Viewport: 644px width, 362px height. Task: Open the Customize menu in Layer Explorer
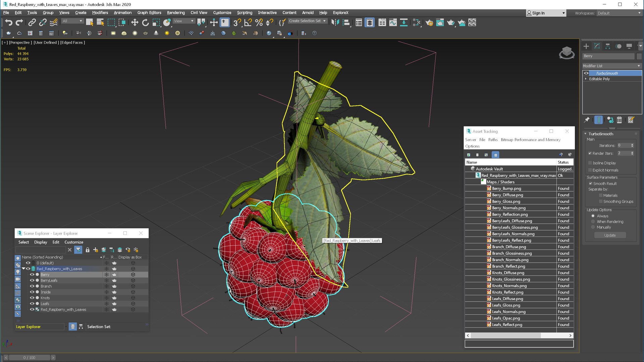tap(74, 242)
